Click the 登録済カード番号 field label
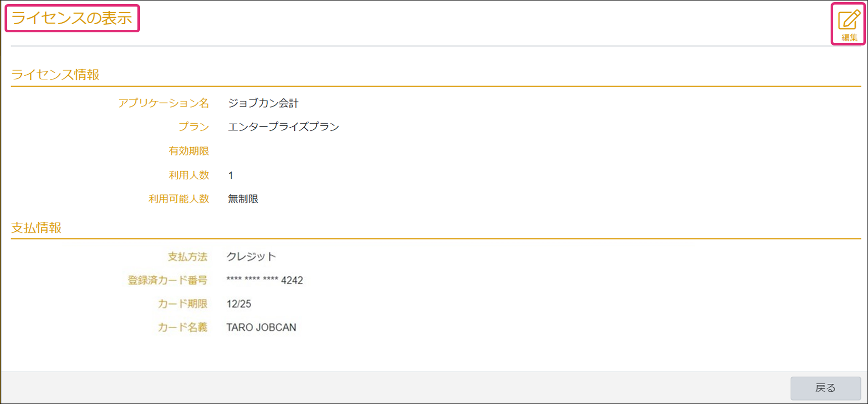 click(167, 280)
